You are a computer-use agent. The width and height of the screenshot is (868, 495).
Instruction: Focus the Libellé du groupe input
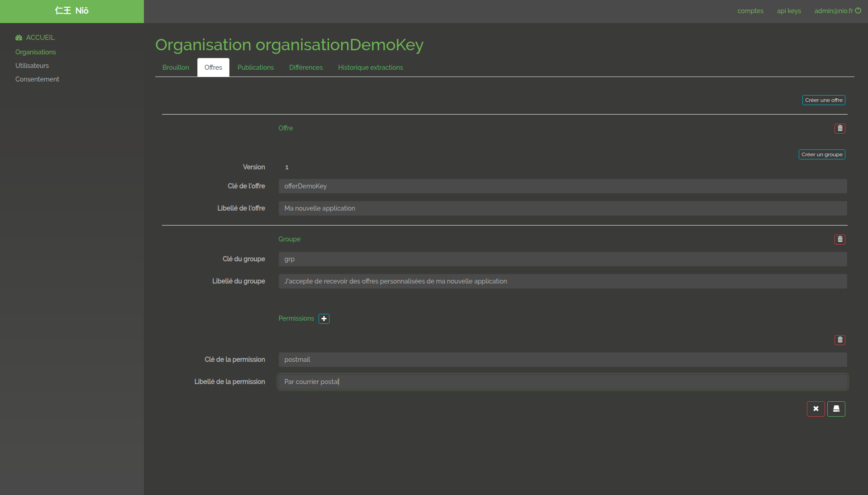tap(562, 281)
